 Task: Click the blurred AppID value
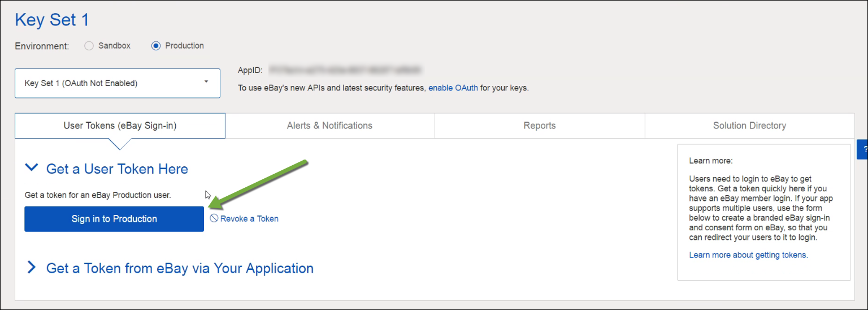346,70
